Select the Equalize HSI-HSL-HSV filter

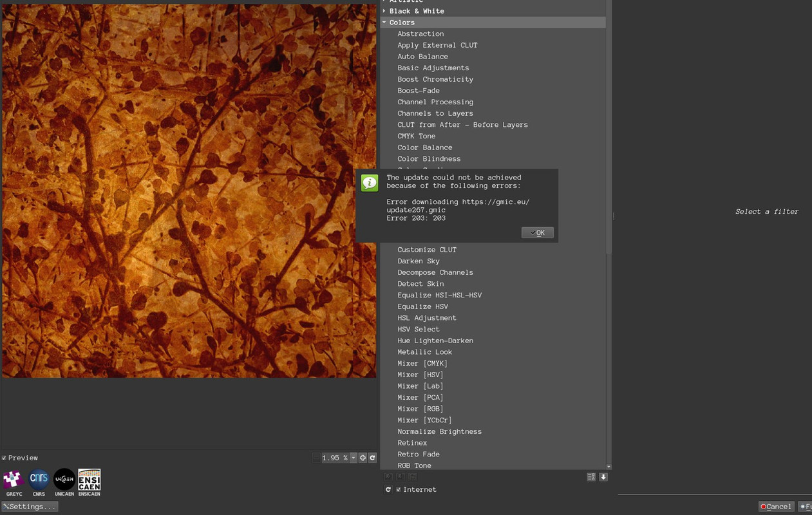(439, 295)
